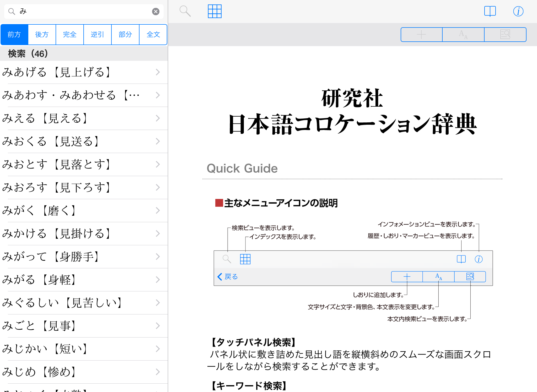Expand the みあげる【見上げる】 entry chevron
This screenshot has height=392, width=537.
coord(158,72)
